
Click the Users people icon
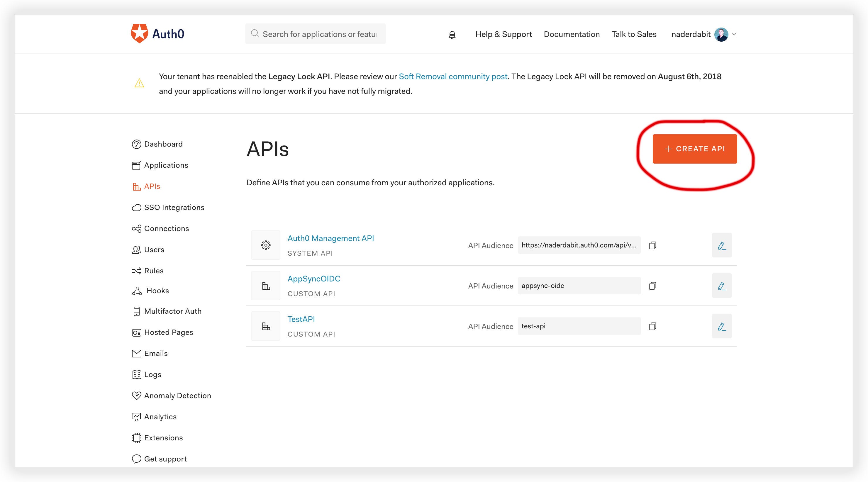click(x=136, y=250)
